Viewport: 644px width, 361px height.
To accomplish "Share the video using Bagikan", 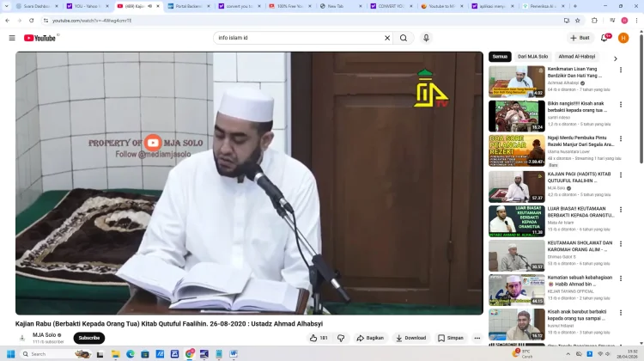I will tap(370, 338).
